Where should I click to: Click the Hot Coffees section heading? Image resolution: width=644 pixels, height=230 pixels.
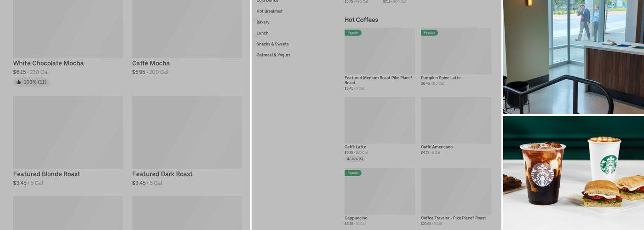click(x=361, y=20)
